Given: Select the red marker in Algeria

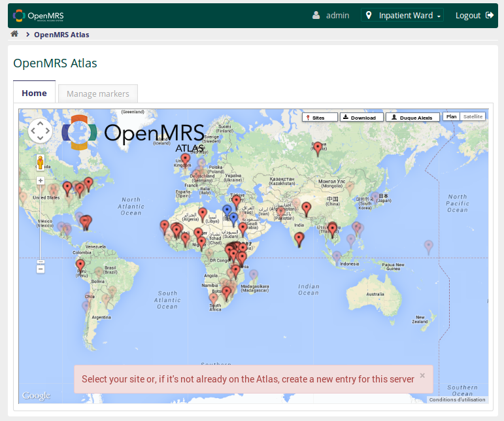Looking at the screenshot, I should point(203,215).
